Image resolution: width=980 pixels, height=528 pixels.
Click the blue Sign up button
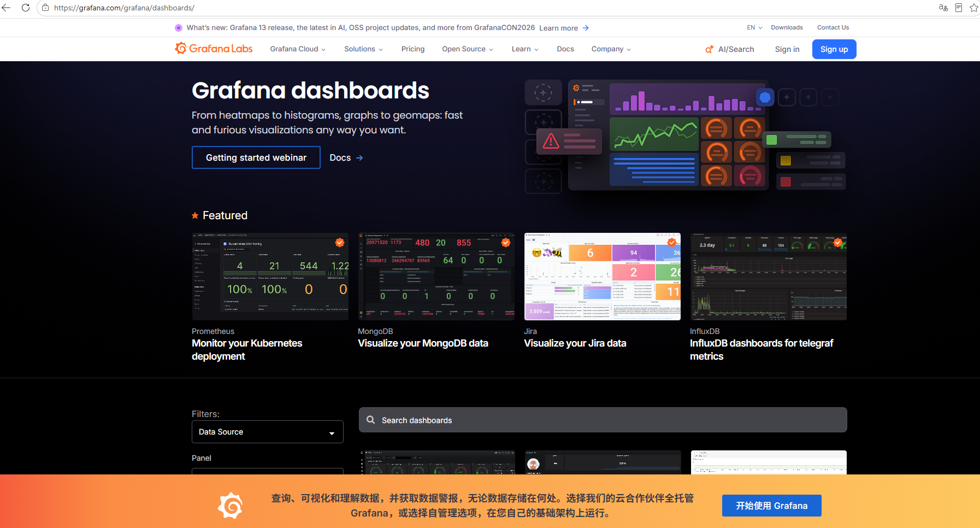pos(834,49)
